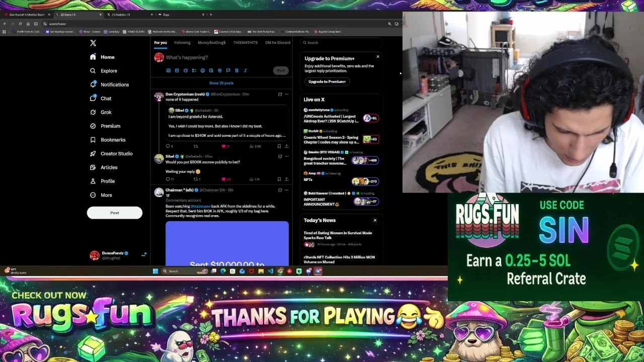Viewport: 644px width, 362px height.
Task: Click Show 35 posts link
Action: point(221,83)
